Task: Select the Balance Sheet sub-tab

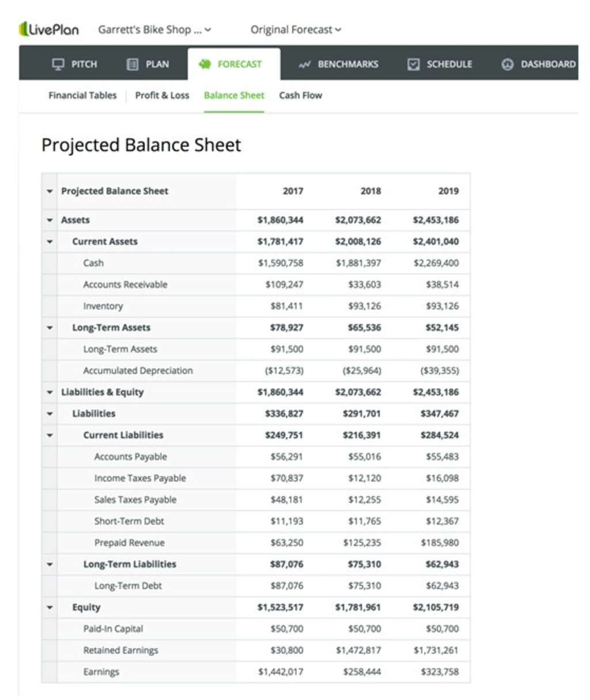Action: point(234,96)
